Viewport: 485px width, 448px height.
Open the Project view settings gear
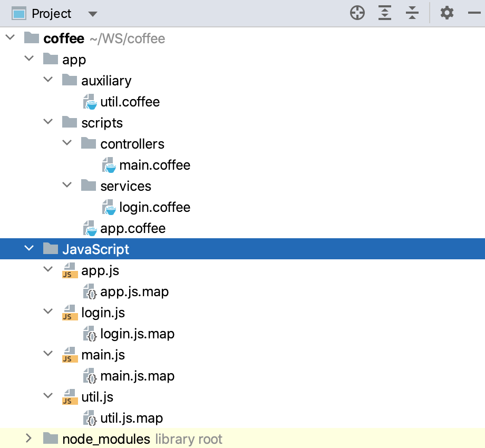click(x=447, y=13)
